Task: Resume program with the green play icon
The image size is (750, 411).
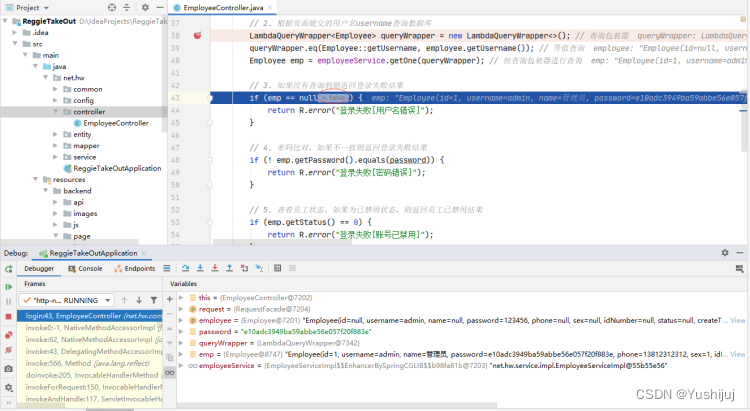Action: coord(8,287)
